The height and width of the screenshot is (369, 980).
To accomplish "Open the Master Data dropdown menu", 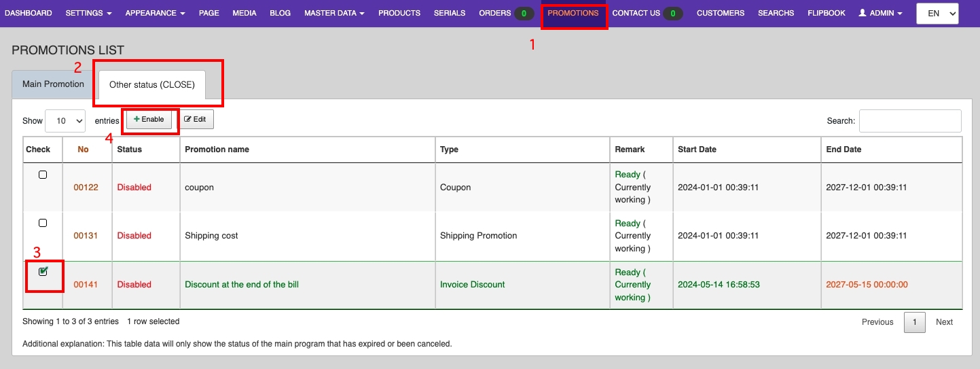I will (x=334, y=14).
